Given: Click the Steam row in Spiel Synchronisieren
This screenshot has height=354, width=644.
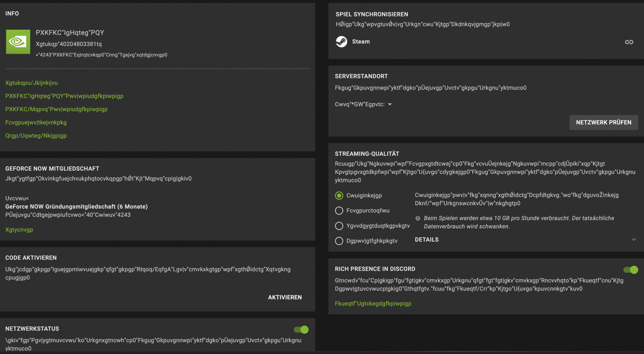Looking at the screenshot, I should coord(361,42).
